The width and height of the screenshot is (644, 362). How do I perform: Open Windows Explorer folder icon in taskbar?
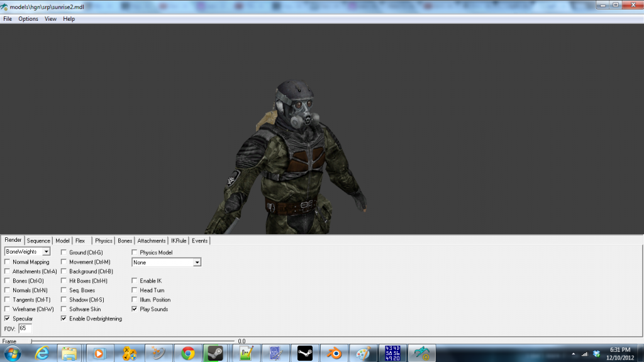tap(69, 353)
